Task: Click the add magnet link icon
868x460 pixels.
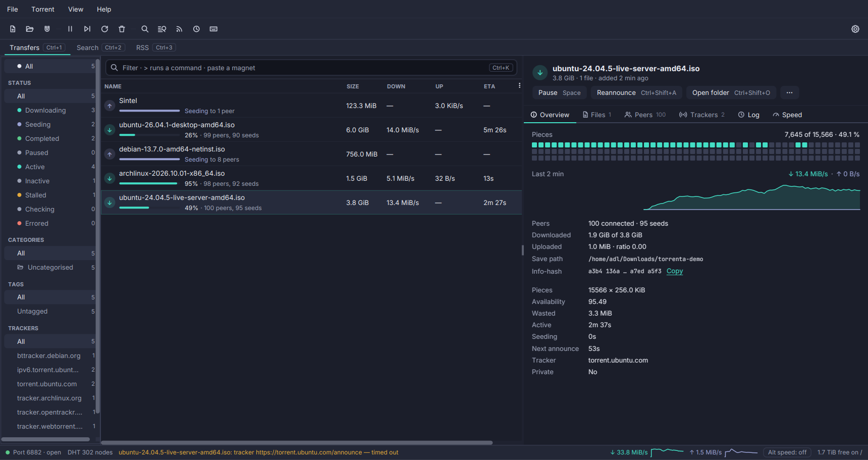Action: [x=47, y=29]
